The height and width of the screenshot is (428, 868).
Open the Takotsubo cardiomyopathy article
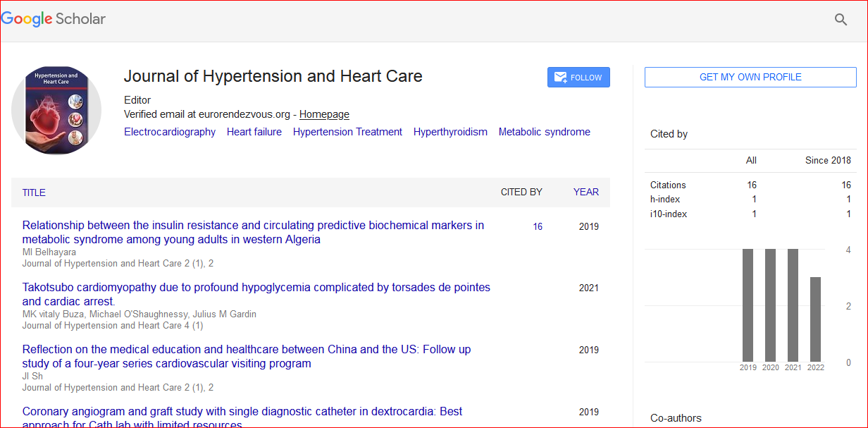coord(256,295)
